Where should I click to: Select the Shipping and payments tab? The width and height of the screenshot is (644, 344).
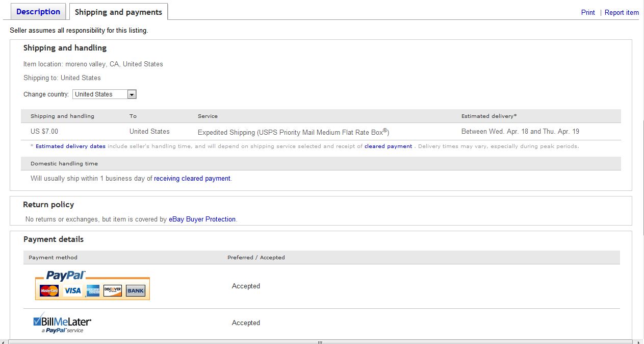pos(118,12)
